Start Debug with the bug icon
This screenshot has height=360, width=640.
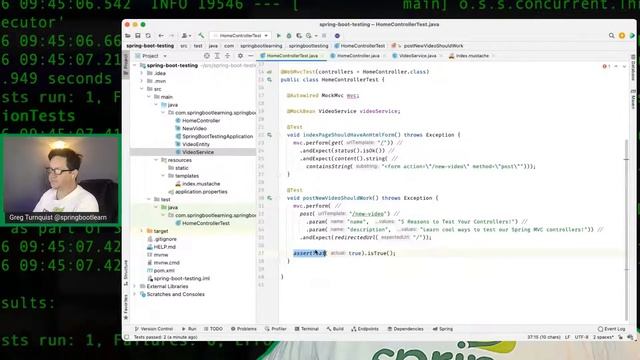(289, 36)
